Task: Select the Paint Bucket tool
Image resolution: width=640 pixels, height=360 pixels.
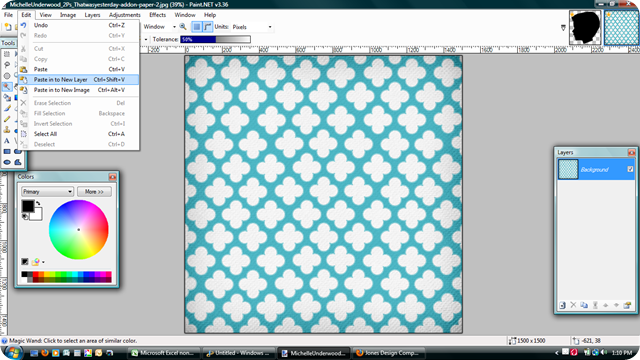Action: [x=7, y=98]
